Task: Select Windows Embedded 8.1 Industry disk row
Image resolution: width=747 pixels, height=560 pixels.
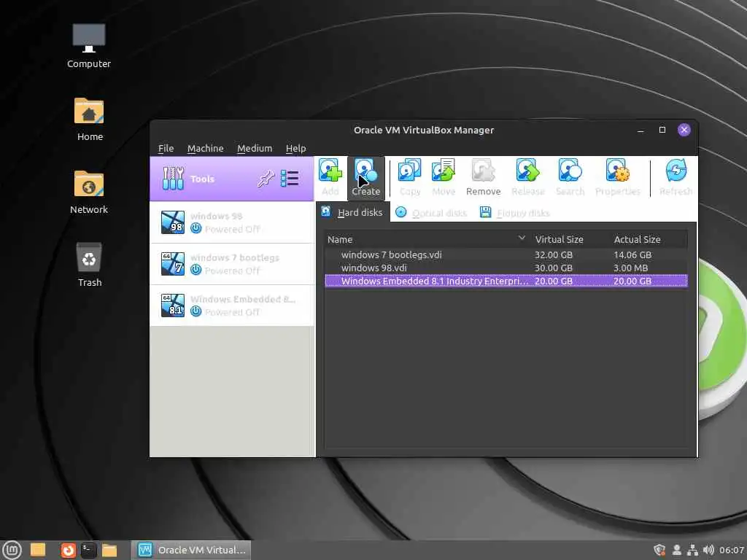Action: point(506,281)
